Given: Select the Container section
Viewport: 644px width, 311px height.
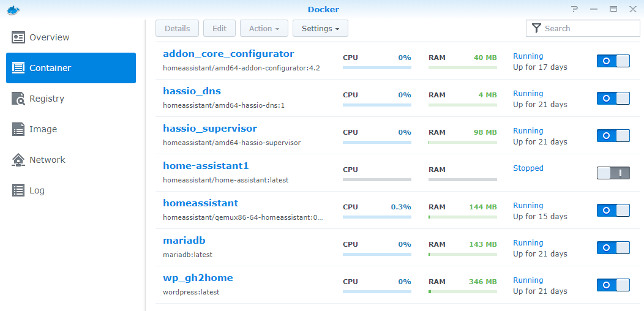Looking at the screenshot, I should pyautogui.click(x=71, y=68).
